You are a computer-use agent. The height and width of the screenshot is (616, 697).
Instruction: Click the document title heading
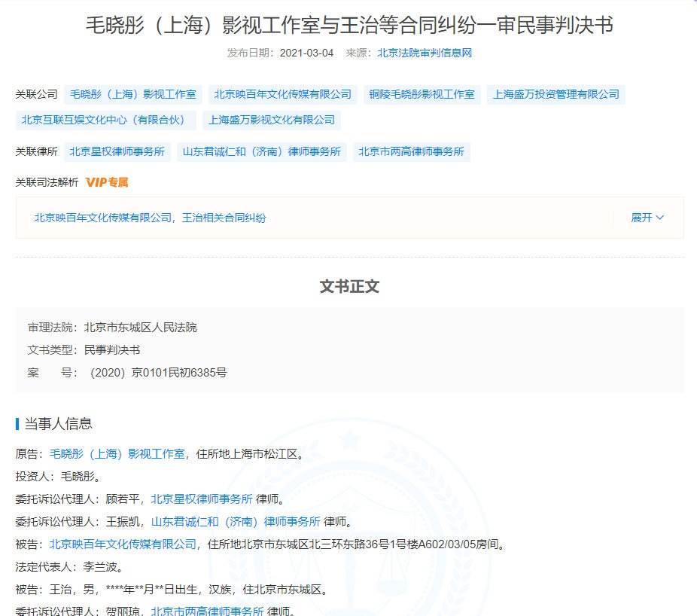pos(349,25)
